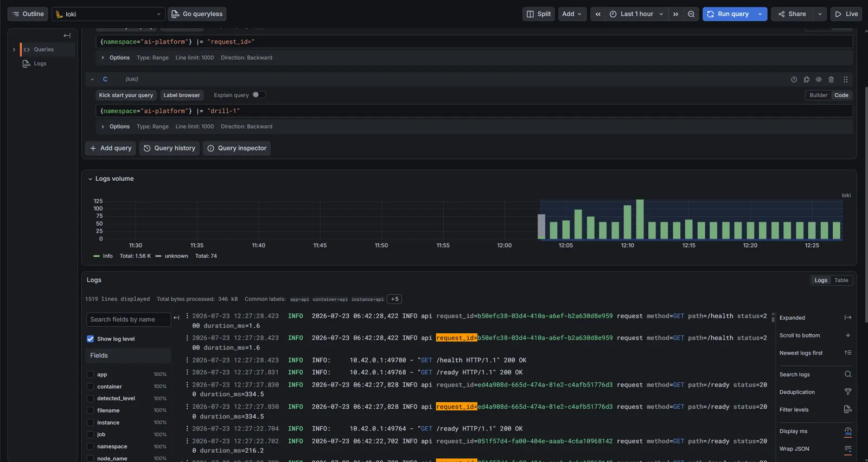Toggle Explain query switch

tap(259, 94)
